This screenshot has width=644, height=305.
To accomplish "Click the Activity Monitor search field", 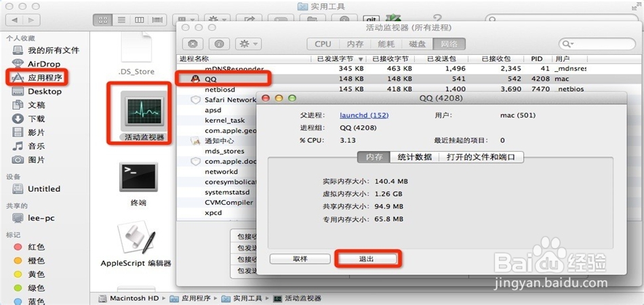I will coord(597,44).
